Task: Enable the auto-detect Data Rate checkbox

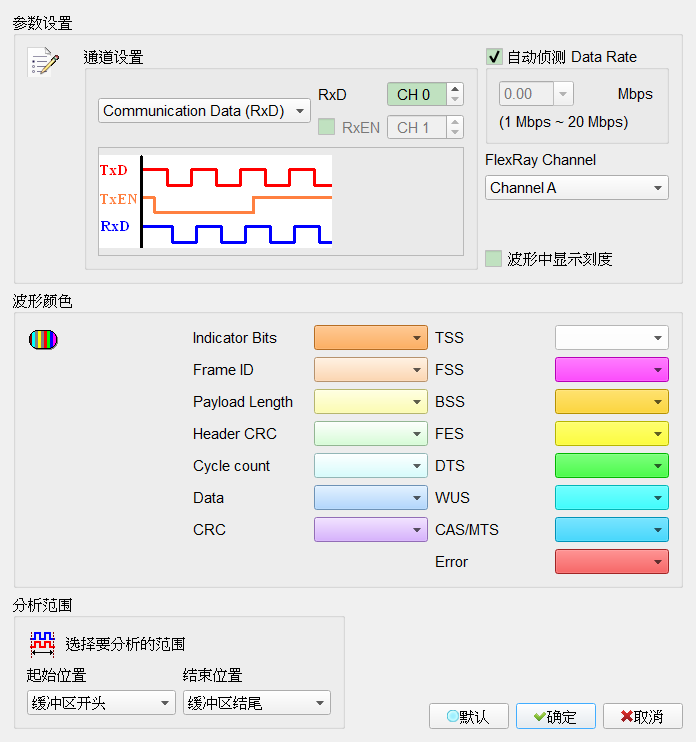Action: click(494, 57)
